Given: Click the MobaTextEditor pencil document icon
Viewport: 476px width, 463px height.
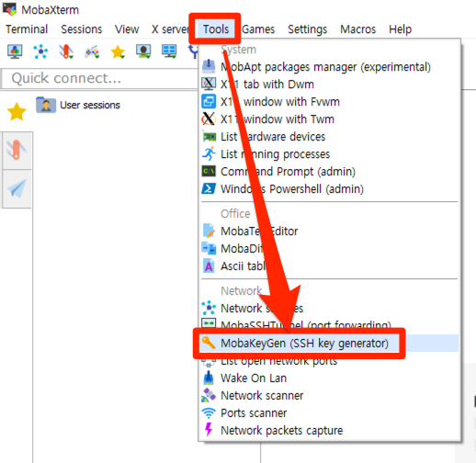Looking at the screenshot, I should [x=209, y=231].
